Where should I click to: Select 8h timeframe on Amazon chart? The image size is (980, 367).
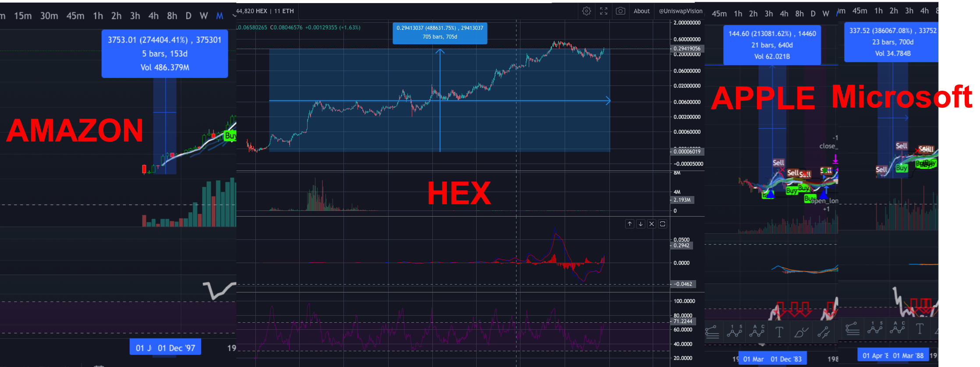[x=172, y=16]
